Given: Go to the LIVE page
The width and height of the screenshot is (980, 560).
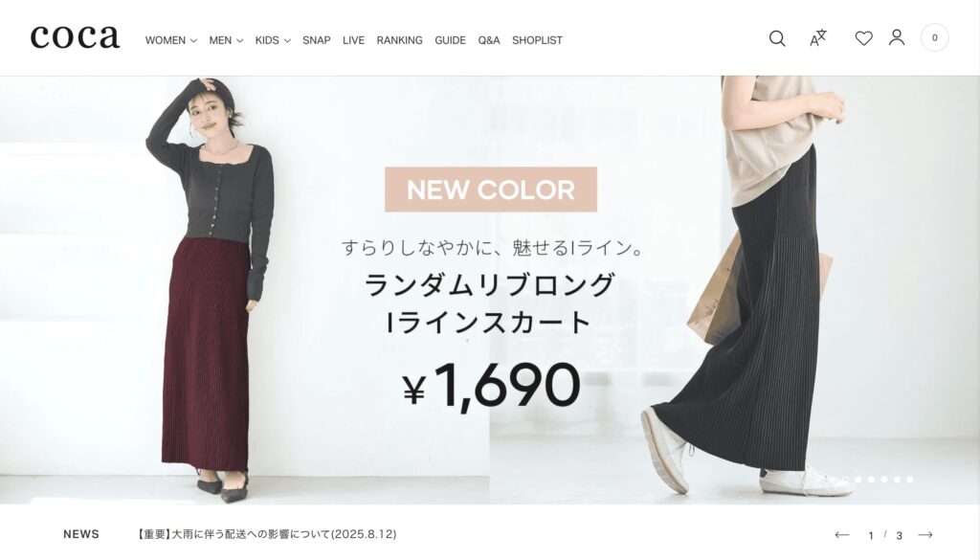Looking at the screenshot, I should click(353, 40).
